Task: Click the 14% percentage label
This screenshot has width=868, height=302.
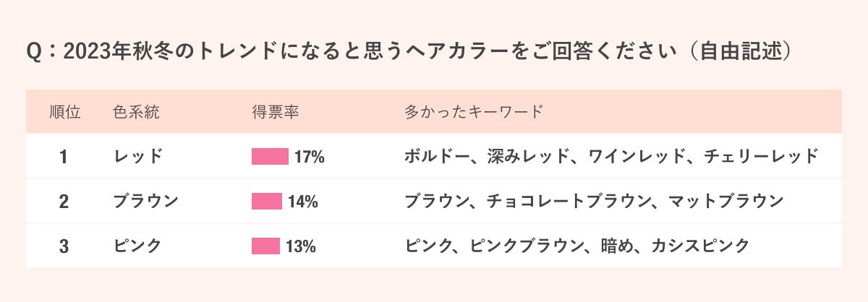Action: click(303, 202)
